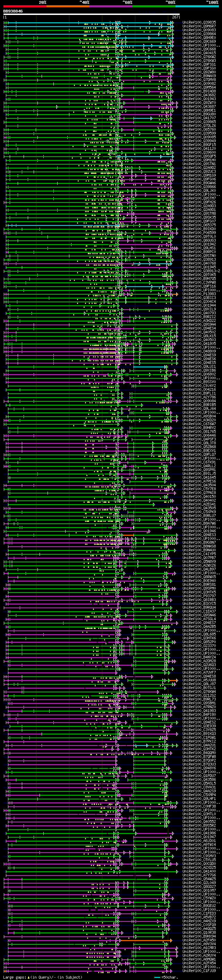Choose the UniRef100_Q43687 row label
This screenshot has height=980, width=222.
click(x=199, y=106)
